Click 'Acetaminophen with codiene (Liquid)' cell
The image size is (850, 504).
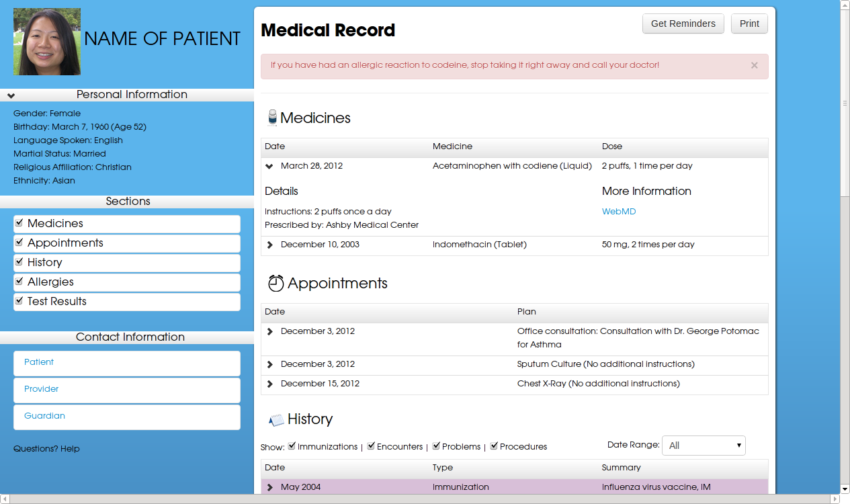(512, 166)
